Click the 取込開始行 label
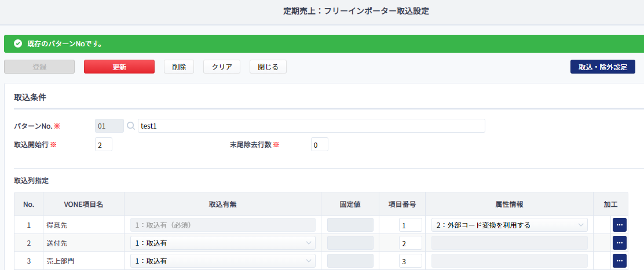Image resolution: width=644 pixels, height=270 pixels. [x=32, y=145]
